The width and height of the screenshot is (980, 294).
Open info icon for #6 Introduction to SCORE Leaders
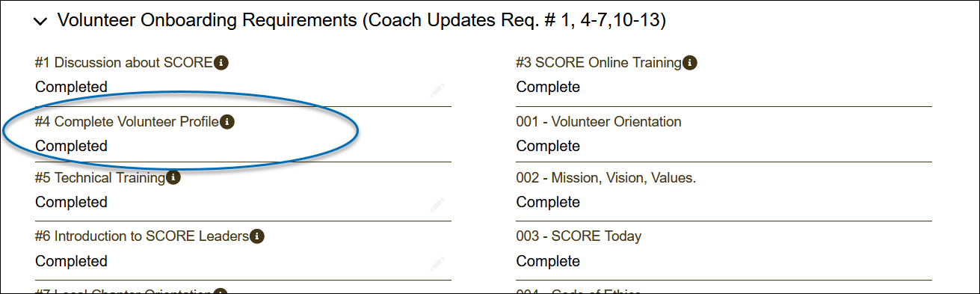(256, 236)
